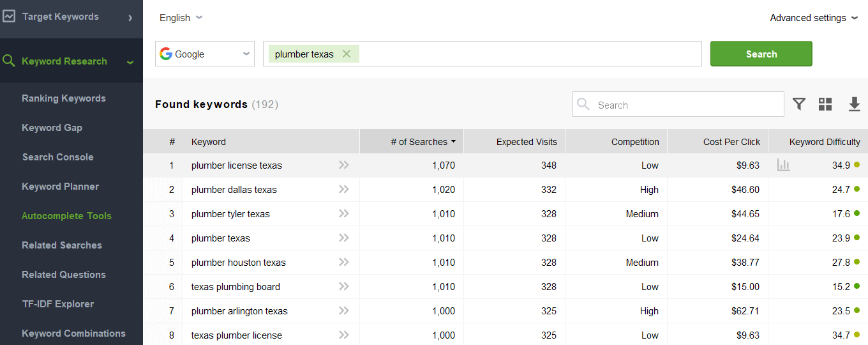
Task: Click the found keywords Search field
Action: click(x=686, y=105)
